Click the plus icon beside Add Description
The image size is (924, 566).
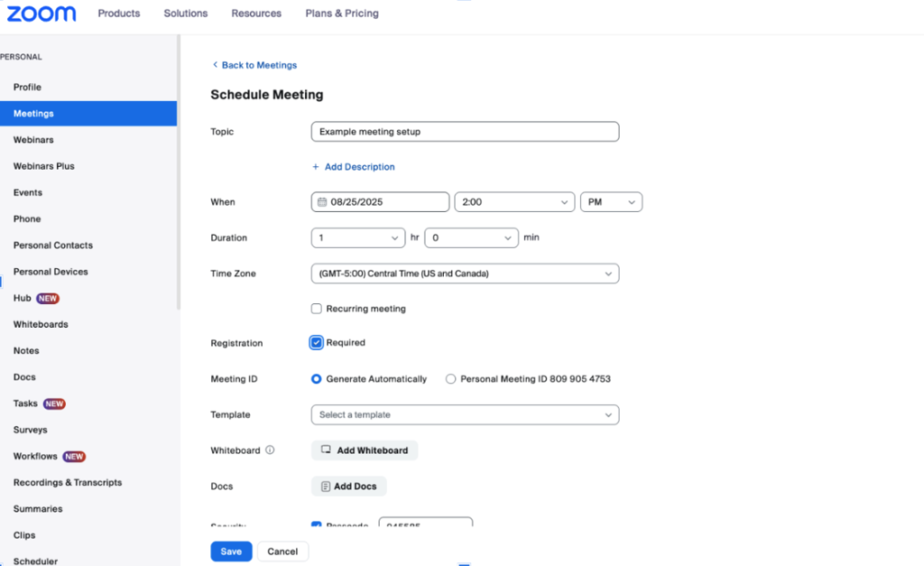point(316,167)
